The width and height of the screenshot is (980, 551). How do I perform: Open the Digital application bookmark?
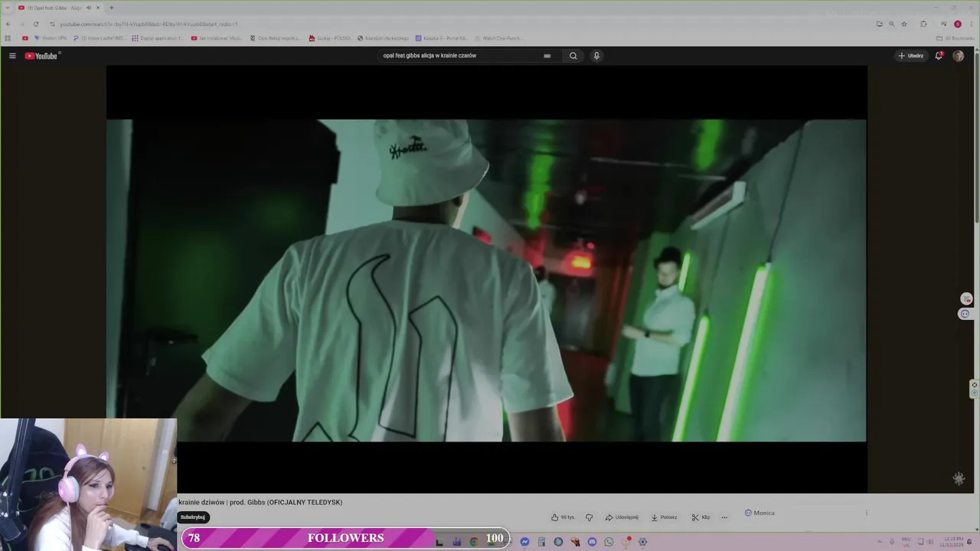click(x=157, y=38)
